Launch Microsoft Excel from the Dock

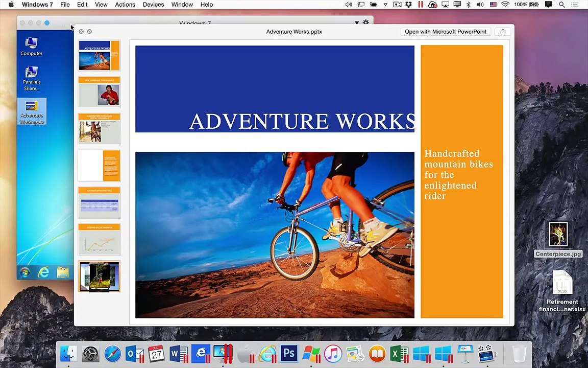point(399,354)
